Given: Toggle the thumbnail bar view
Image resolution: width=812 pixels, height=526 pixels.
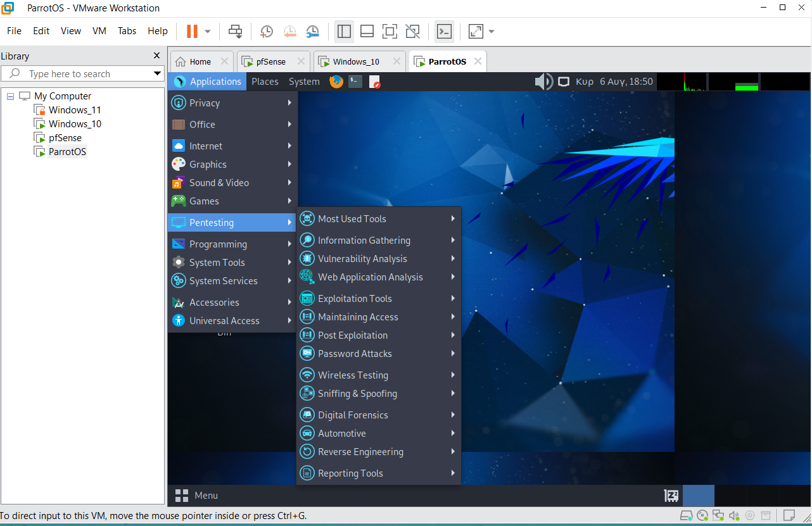Looking at the screenshot, I should (367, 31).
